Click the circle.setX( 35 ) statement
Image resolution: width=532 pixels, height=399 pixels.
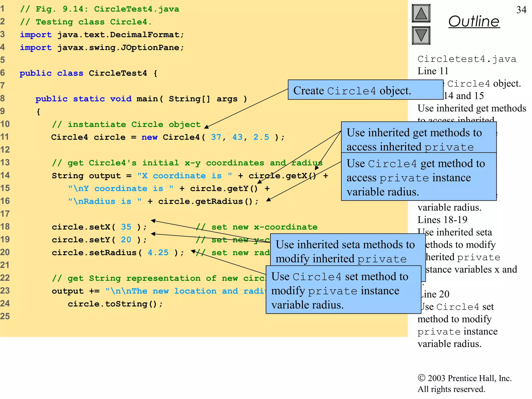99,227
